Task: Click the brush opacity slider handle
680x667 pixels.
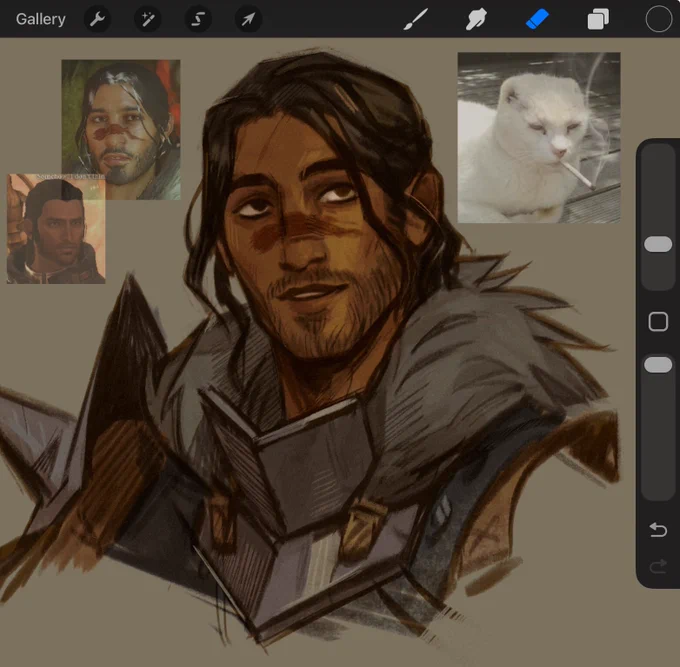Action: pos(658,365)
